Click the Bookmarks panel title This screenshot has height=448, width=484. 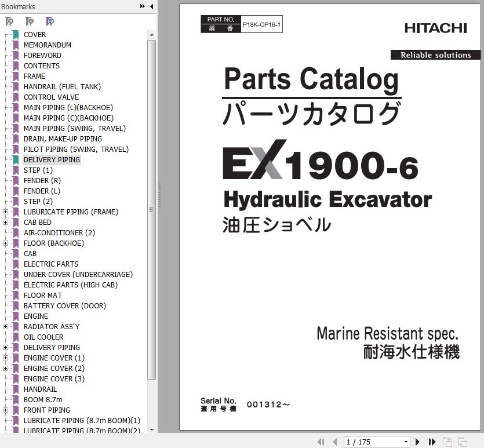tap(18, 6)
